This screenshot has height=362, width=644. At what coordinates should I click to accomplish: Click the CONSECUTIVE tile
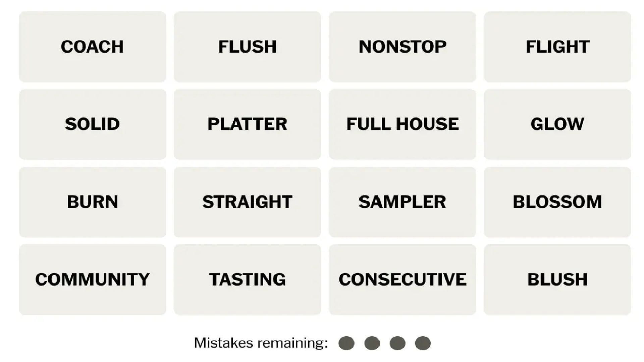pos(401,279)
